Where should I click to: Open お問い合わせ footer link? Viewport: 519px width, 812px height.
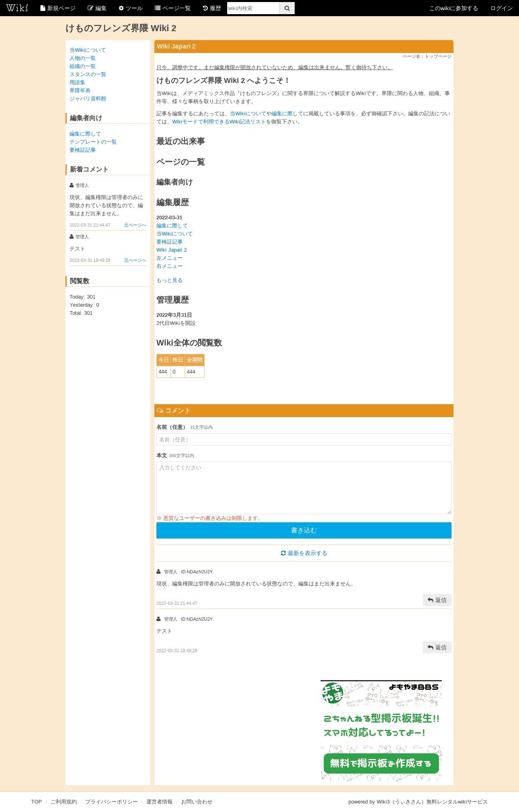197,802
